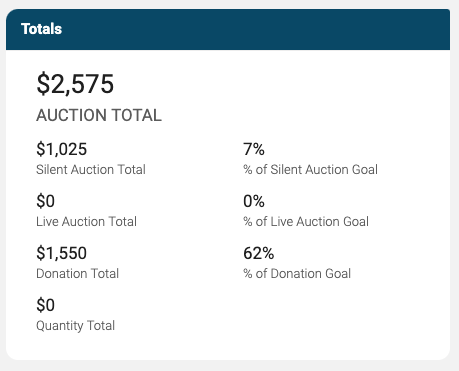The image size is (459, 371).
Task: Click the AUCTION TOTAL label
Action: click(99, 115)
